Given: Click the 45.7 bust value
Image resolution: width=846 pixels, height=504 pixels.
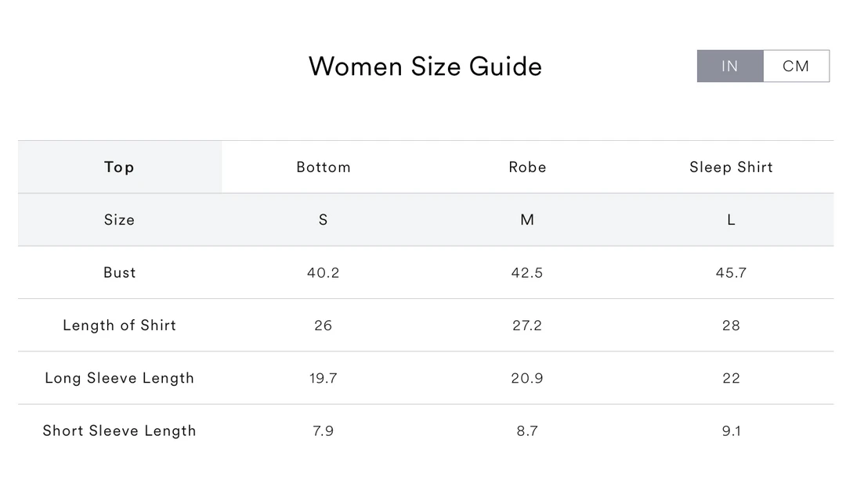Looking at the screenshot, I should pos(731,272).
